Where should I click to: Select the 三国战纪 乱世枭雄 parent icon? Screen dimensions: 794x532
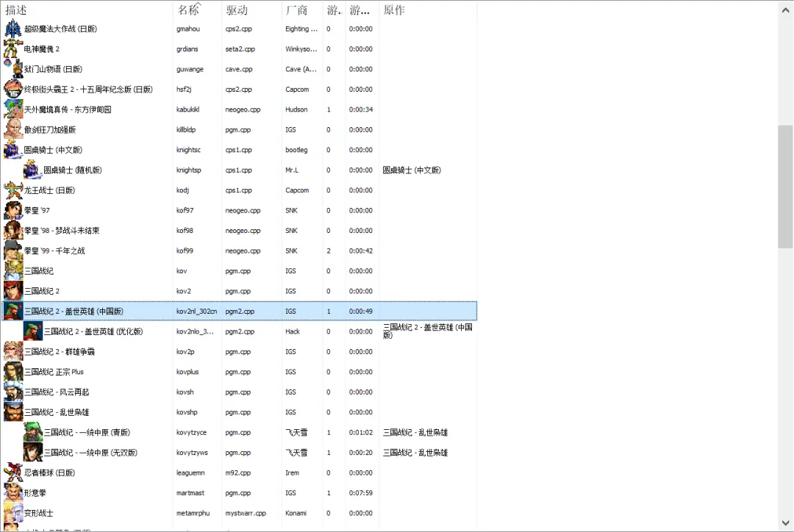click(13, 412)
